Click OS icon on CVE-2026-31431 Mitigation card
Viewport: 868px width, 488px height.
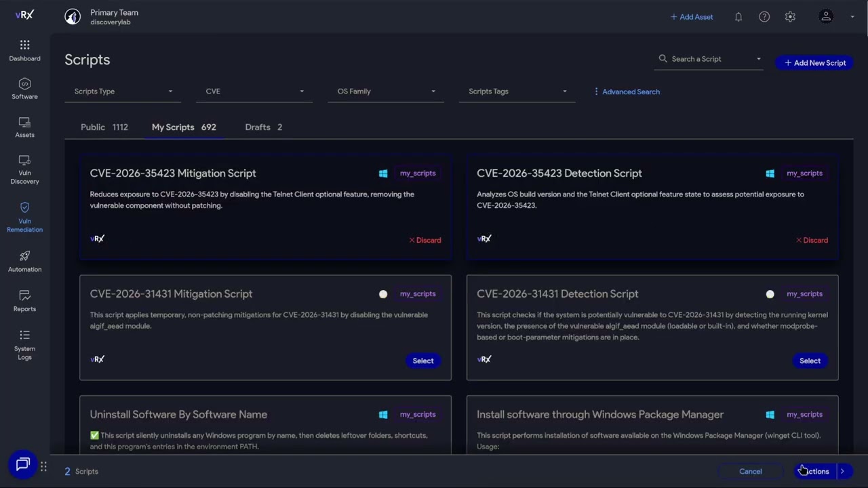click(x=383, y=294)
